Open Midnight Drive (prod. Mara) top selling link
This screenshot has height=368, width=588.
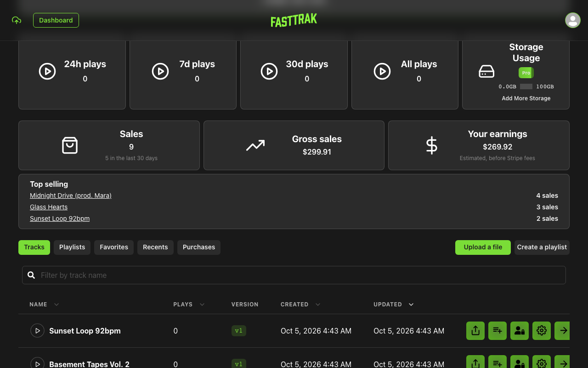(x=71, y=195)
